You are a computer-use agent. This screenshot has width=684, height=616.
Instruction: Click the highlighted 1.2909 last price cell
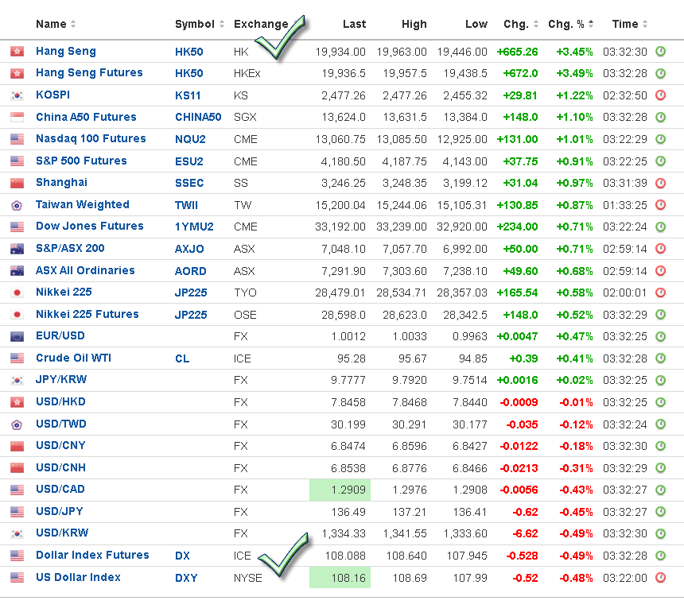tap(340, 490)
